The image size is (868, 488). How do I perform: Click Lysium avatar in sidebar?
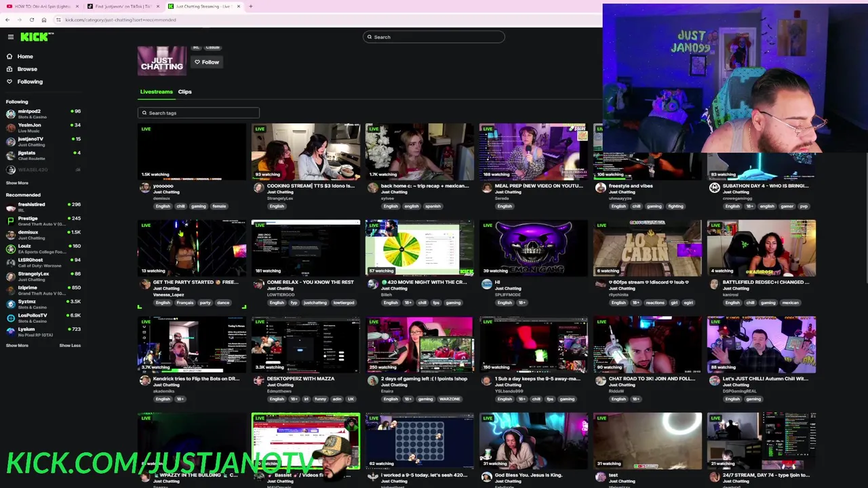point(10,331)
